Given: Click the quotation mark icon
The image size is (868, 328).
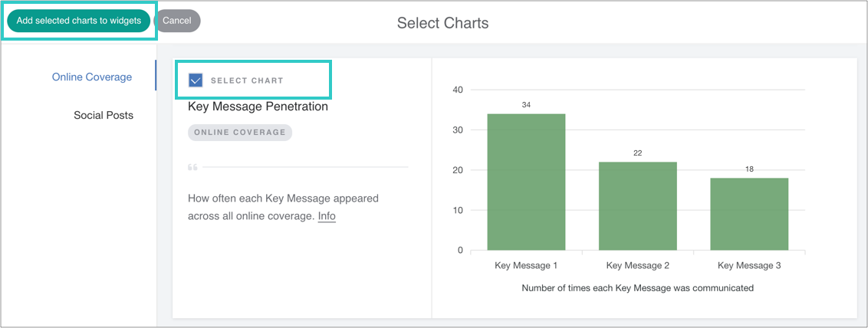Looking at the screenshot, I should [192, 166].
